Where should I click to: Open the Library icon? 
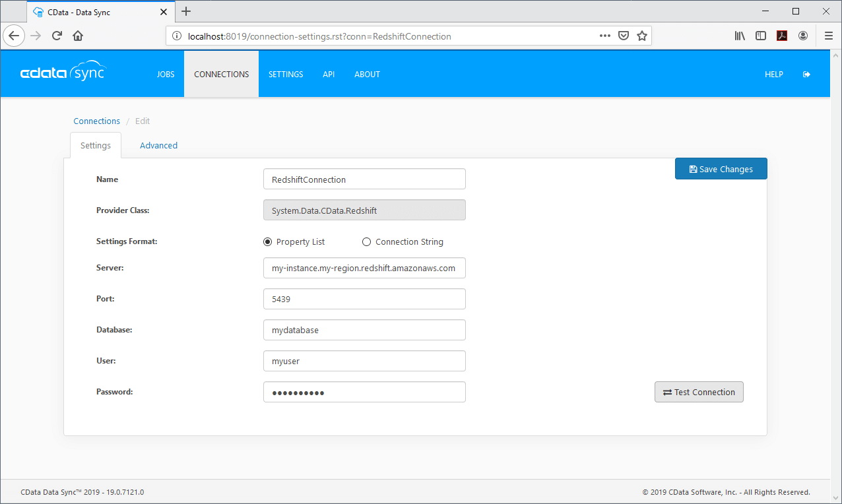click(x=740, y=36)
